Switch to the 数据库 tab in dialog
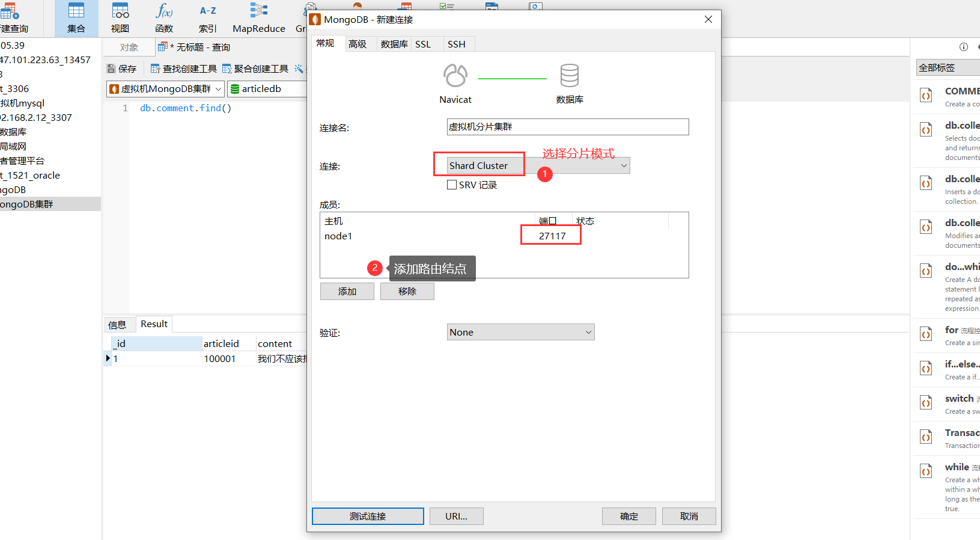This screenshot has height=540, width=980. click(x=394, y=44)
